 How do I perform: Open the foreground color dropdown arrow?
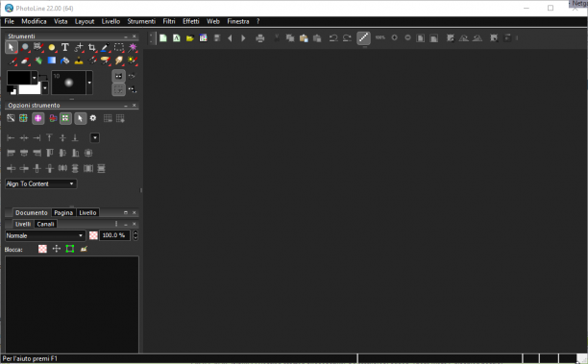click(35, 78)
